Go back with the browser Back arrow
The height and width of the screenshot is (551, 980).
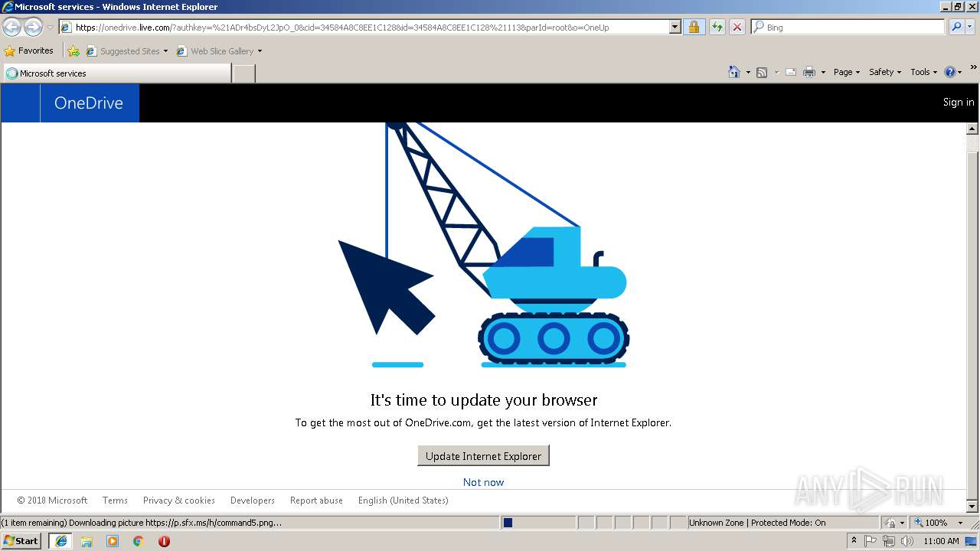tap(12, 28)
